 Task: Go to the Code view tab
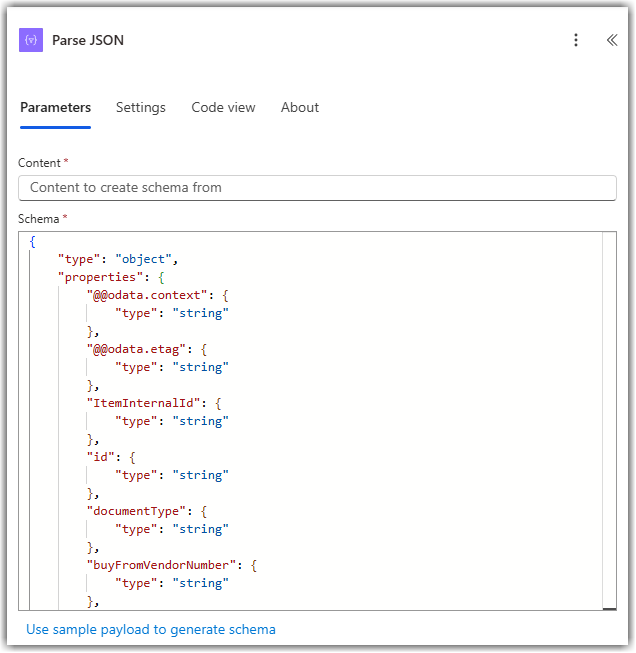click(x=223, y=108)
